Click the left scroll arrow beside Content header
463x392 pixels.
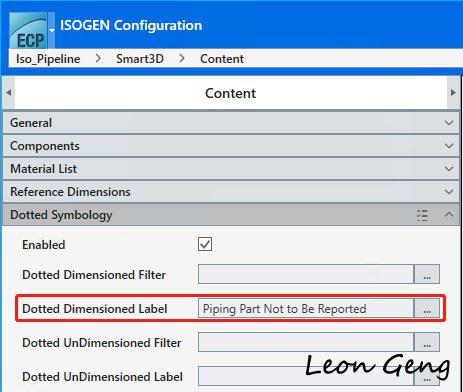[9, 93]
